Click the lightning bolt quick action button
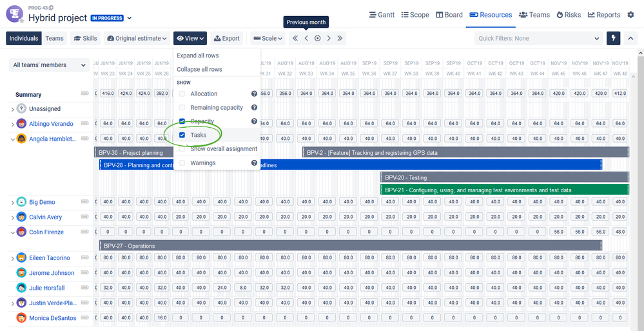Image resolution: width=644 pixels, height=331 pixels. pyautogui.click(x=614, y=38)
